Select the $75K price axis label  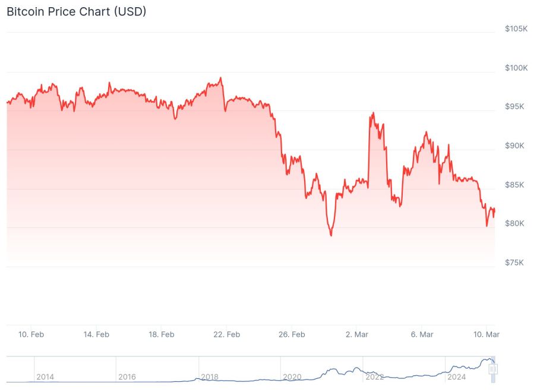click(515, 263)
